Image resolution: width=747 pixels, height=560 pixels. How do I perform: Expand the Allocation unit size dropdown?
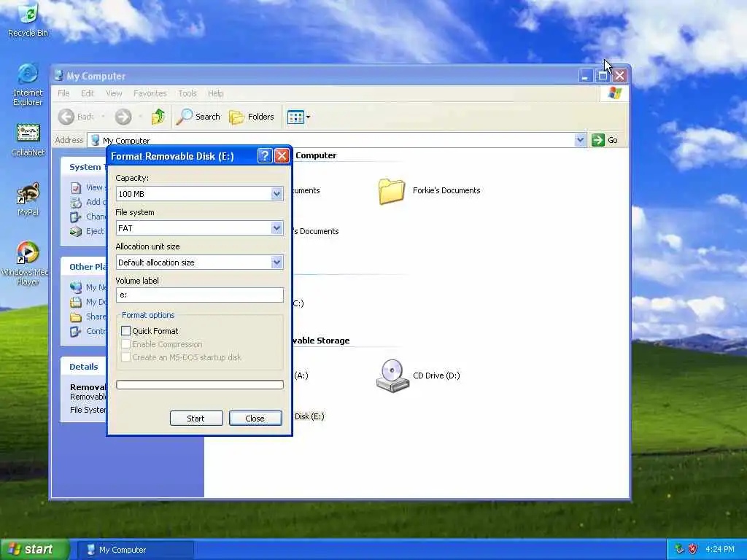276,262
